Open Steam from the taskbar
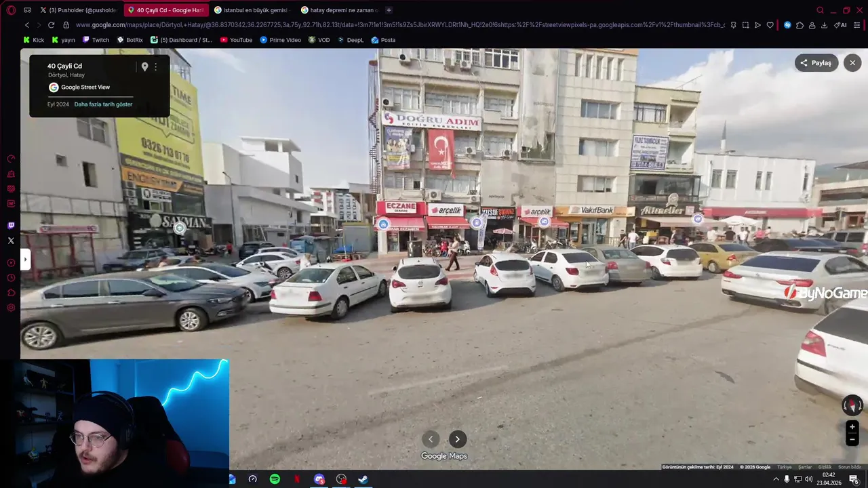This screenshot has width=868, height=488. tap(363, 479)
